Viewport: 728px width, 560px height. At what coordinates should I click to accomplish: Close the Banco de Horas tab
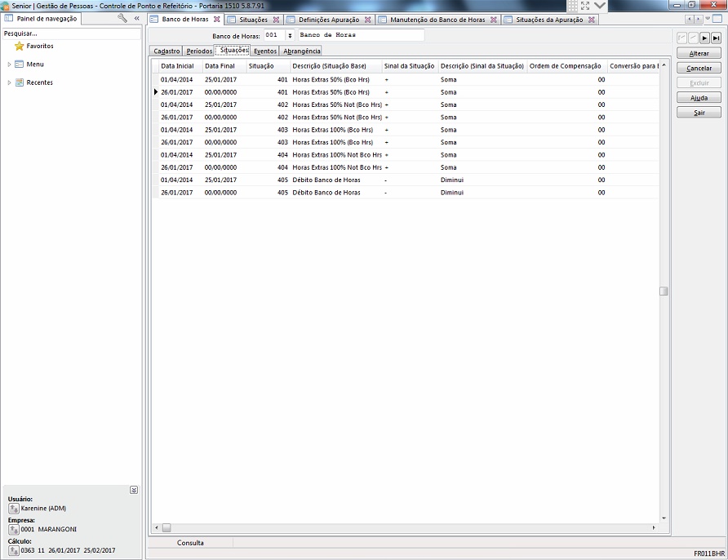pyautogui.click(x=216, y=20)
